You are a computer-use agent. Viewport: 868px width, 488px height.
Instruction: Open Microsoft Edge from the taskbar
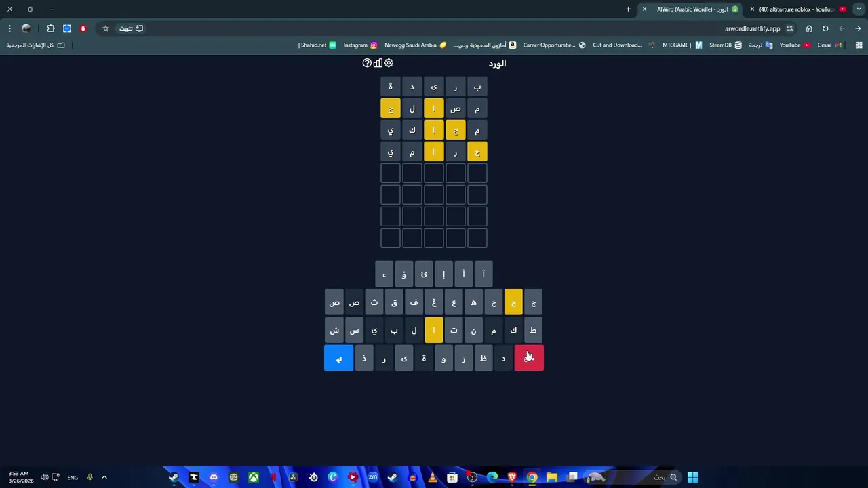[492, 477]
